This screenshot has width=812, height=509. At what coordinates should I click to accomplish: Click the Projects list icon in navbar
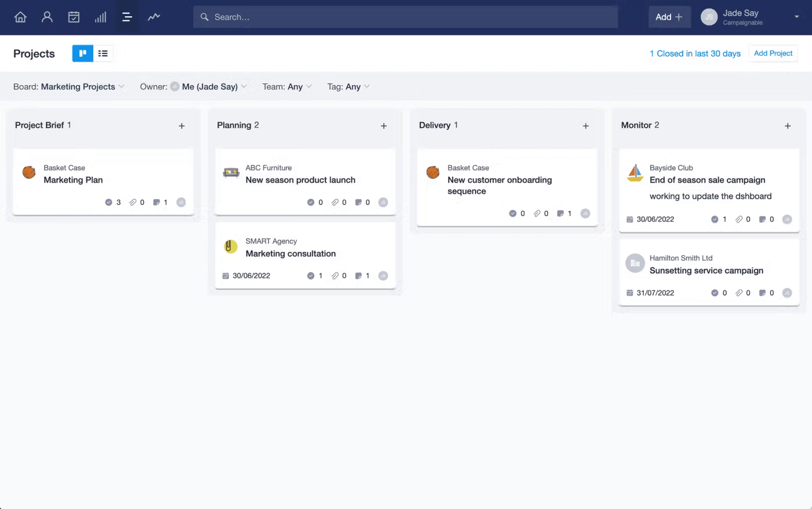click(x=127, y=17)
